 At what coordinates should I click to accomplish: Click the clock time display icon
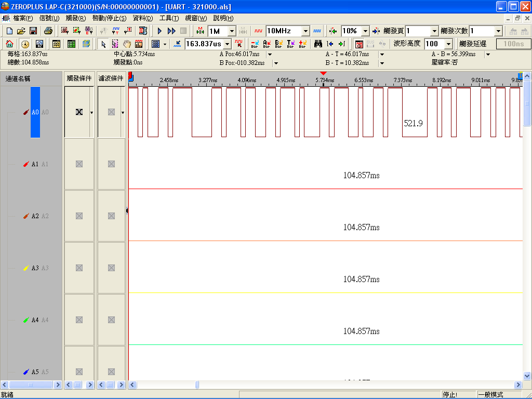(x=25, y=44)
